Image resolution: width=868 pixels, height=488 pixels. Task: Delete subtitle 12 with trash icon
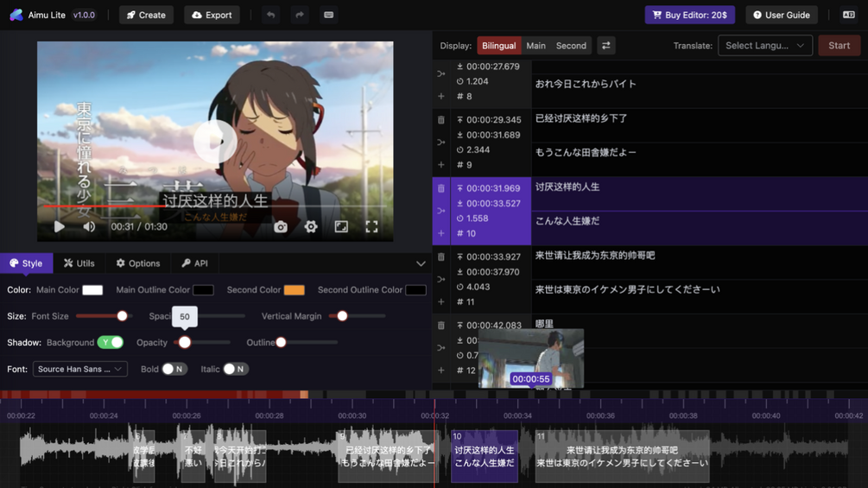(x=441, y=326)
